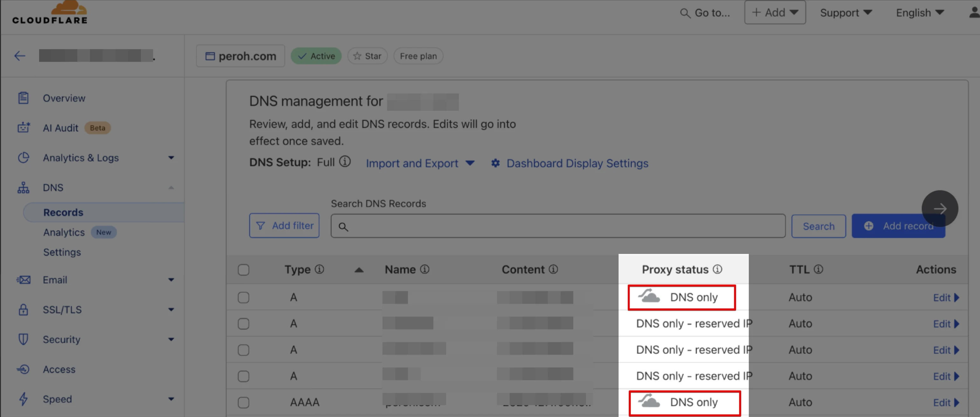The width and height of the screenshot is (980, 417).
Task: Click the Content column info icon
Action: tap(553, 269)
